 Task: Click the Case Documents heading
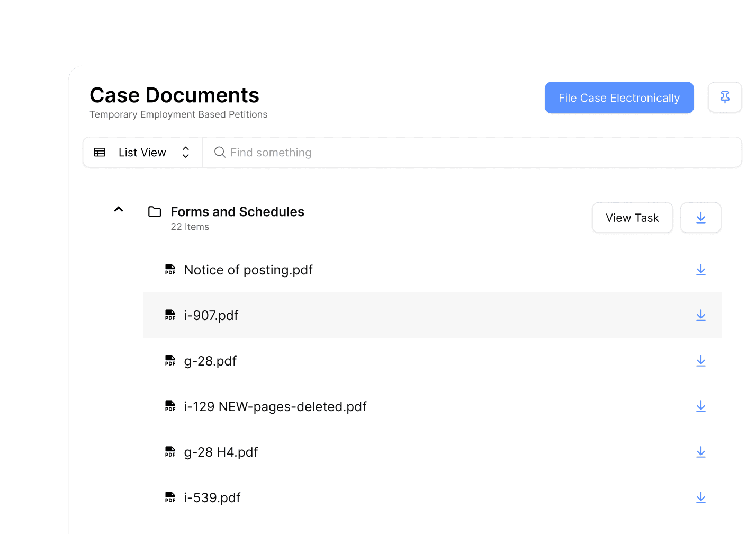[x=174, y=95]
